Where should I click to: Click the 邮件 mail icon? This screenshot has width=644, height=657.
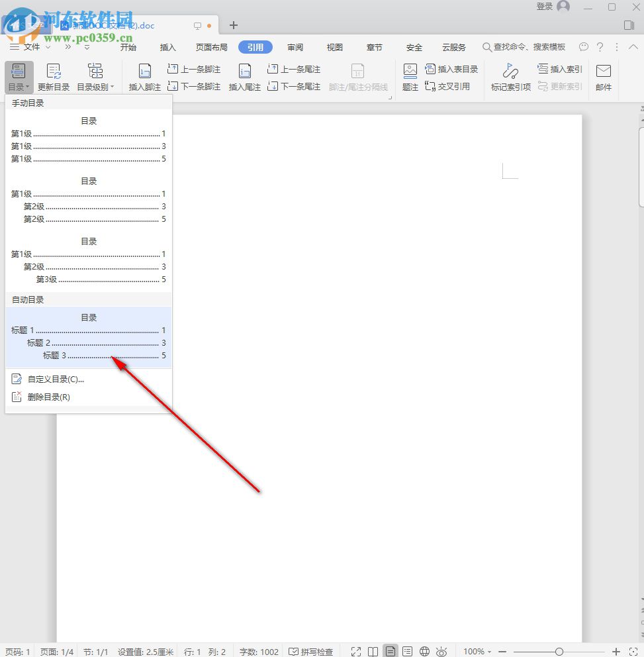pos(604,77)
